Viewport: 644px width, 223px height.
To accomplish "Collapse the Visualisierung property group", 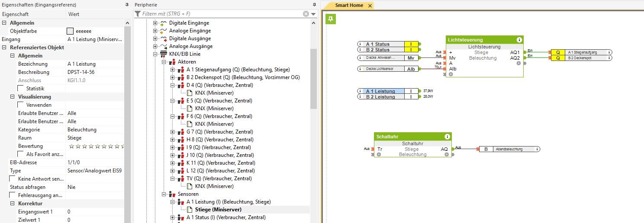I will pos(13,97).
